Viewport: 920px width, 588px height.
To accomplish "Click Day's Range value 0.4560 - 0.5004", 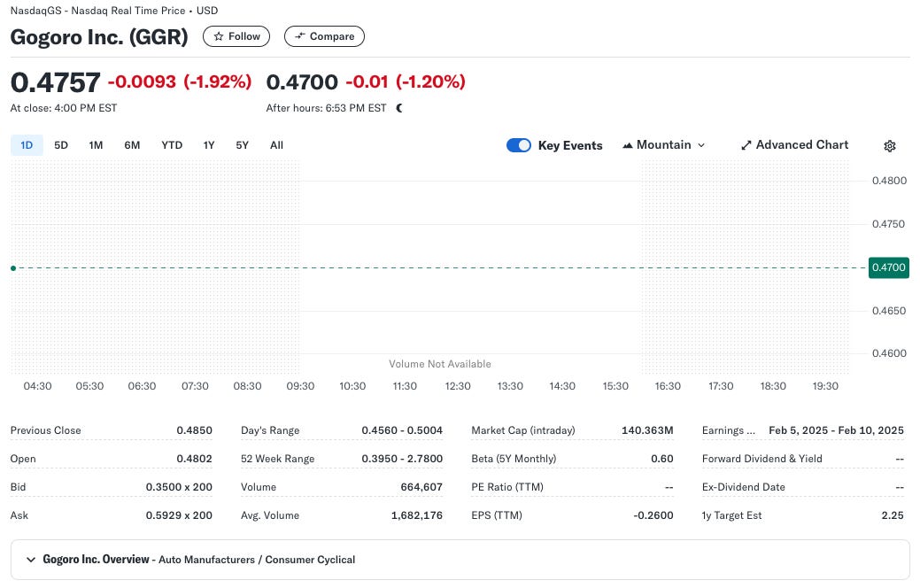I will point(402,430).
